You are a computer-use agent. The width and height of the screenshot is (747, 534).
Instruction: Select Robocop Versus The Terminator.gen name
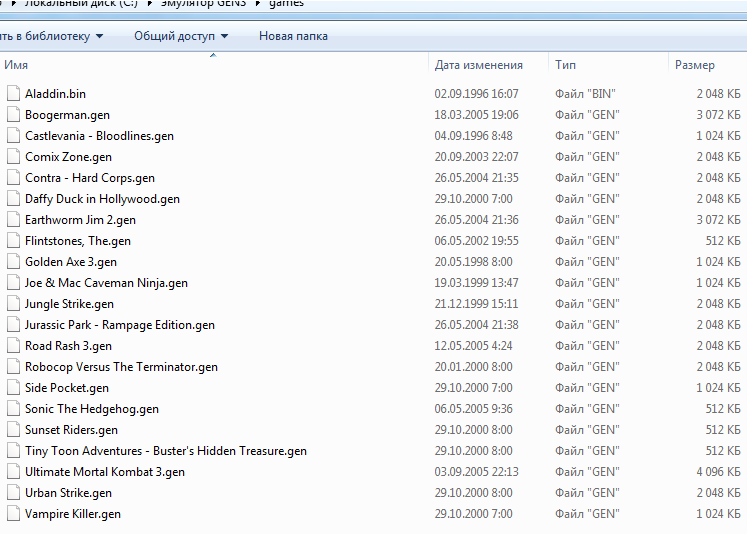[121, 367]
